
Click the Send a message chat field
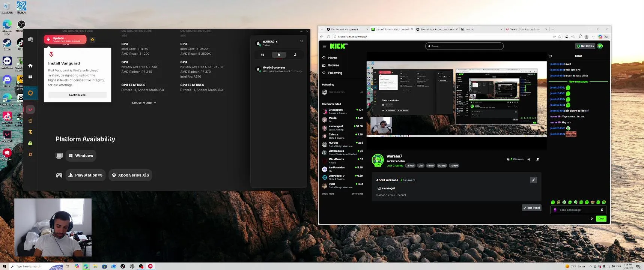[578, 210]
